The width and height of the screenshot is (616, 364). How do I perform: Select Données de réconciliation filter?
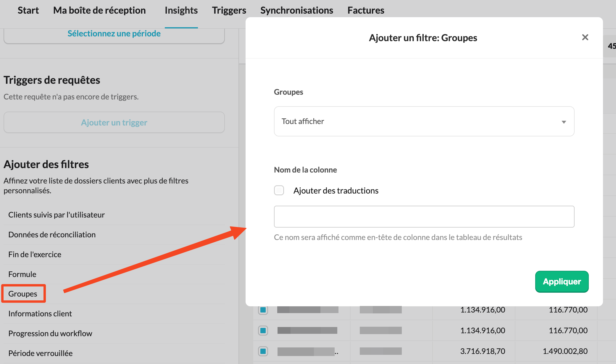(x=52, y=235)
